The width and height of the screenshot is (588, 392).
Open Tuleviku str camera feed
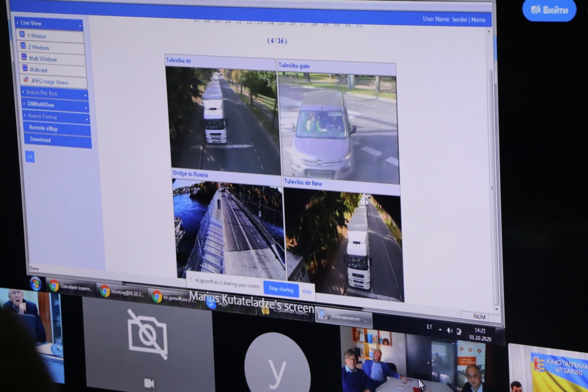226,122
